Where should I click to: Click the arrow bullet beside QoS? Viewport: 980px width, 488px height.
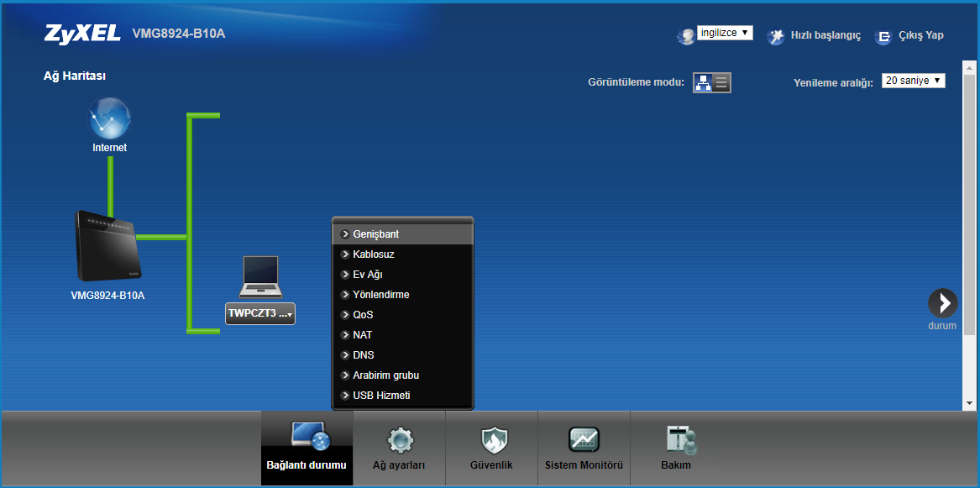click(x=344, y=315)
